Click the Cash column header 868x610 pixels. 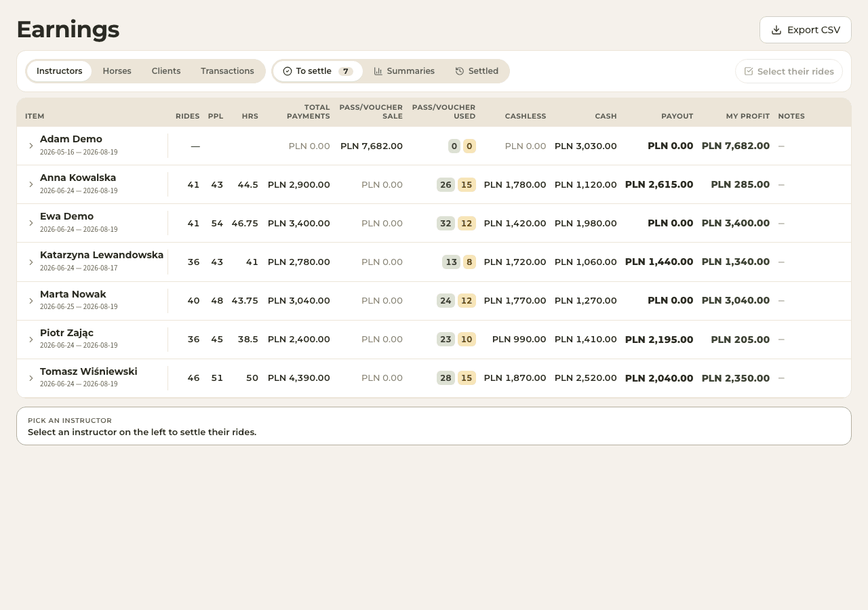(x=606, y=117)
